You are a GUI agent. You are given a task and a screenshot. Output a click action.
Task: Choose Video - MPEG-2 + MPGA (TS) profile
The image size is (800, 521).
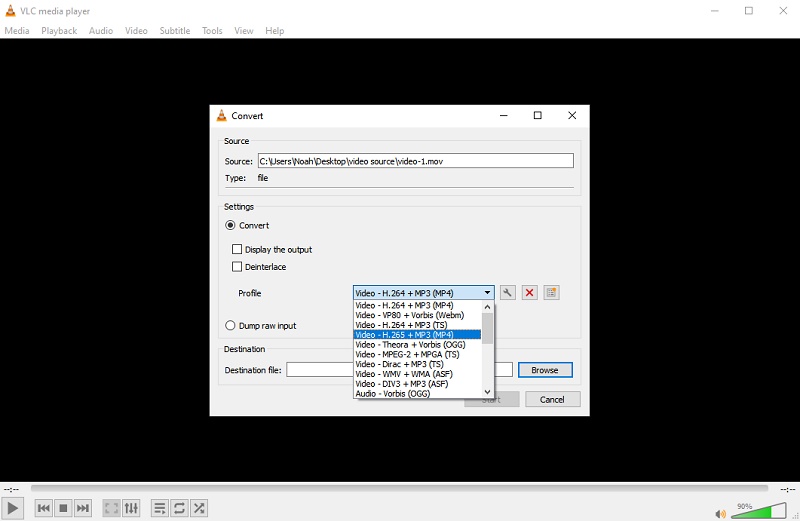coord(417,354)
